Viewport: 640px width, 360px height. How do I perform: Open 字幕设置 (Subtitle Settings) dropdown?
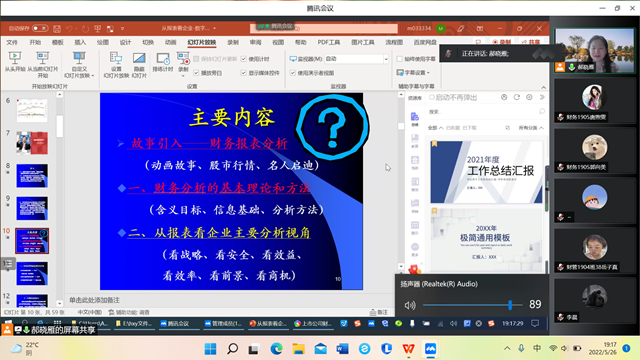413,73
